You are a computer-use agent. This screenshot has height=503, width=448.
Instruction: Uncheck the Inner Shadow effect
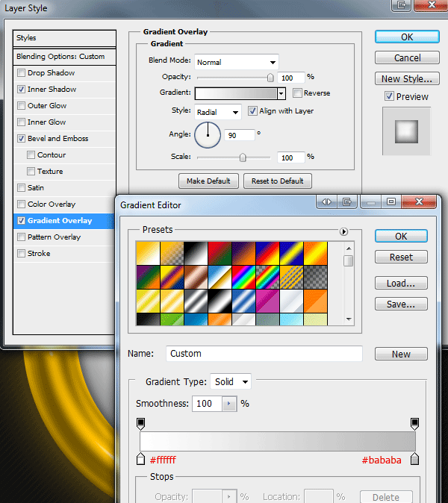21,89
